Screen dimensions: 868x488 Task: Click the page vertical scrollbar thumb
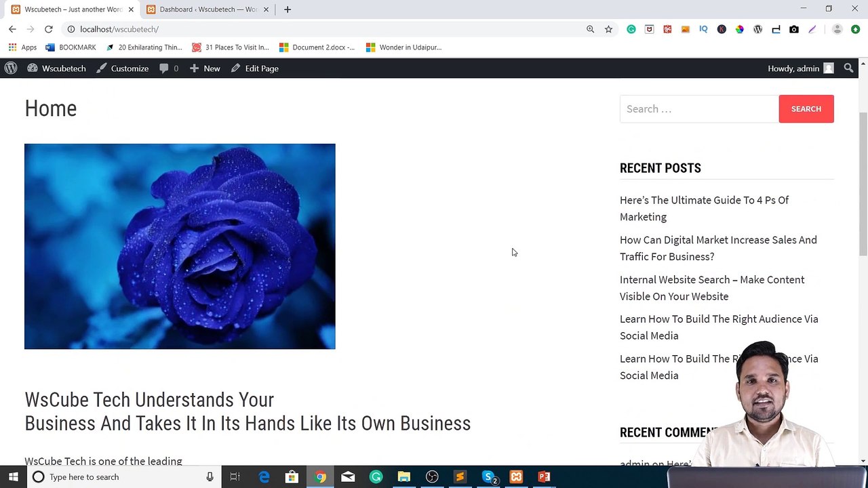click(x=863, y=183)
